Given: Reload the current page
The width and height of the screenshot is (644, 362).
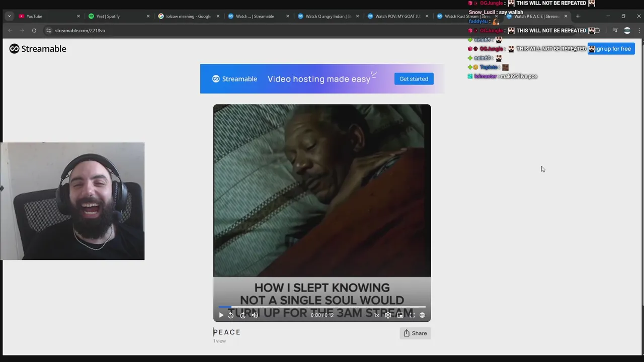Looking at the screenshot, I should pyautogui.click(x=34, y=31).
